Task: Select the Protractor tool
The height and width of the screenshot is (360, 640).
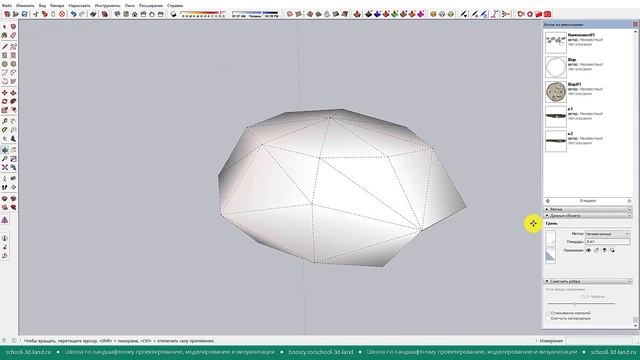Action: (x=4, y=130)
